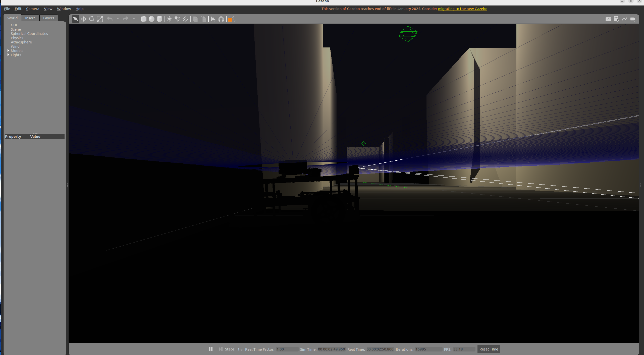The width and height of the screenshot is (644, 355).
Task: Step the simulation forward once
Action: click(221, 349)
